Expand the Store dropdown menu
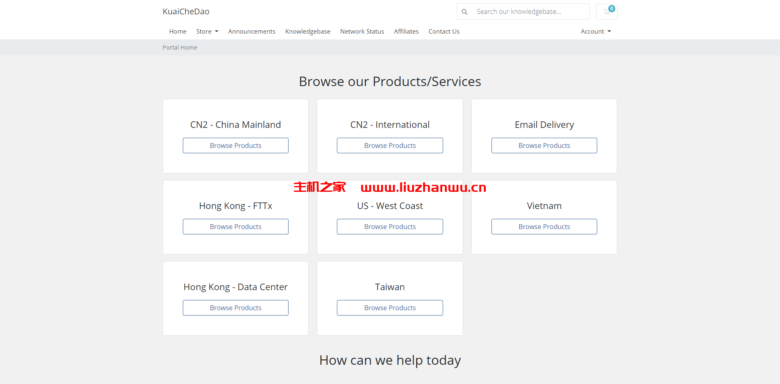This screenshot has height=384, width=780. (x=207, y=31)
